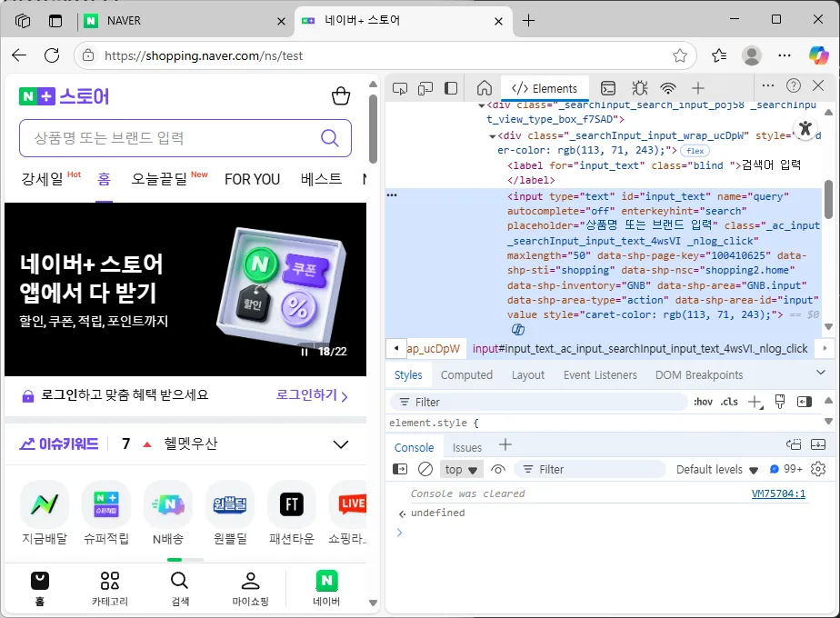Toggle the rendering emulations paintbrush icon
The height and width of the screenshot is (618, 840).
780,402
